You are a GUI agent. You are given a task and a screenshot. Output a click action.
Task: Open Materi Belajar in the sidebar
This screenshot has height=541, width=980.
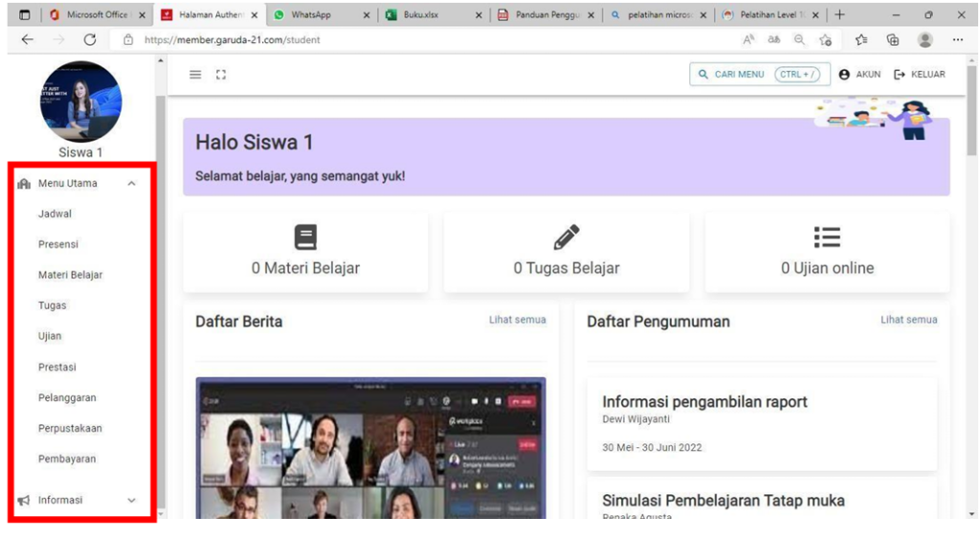(x=70, y=275)
